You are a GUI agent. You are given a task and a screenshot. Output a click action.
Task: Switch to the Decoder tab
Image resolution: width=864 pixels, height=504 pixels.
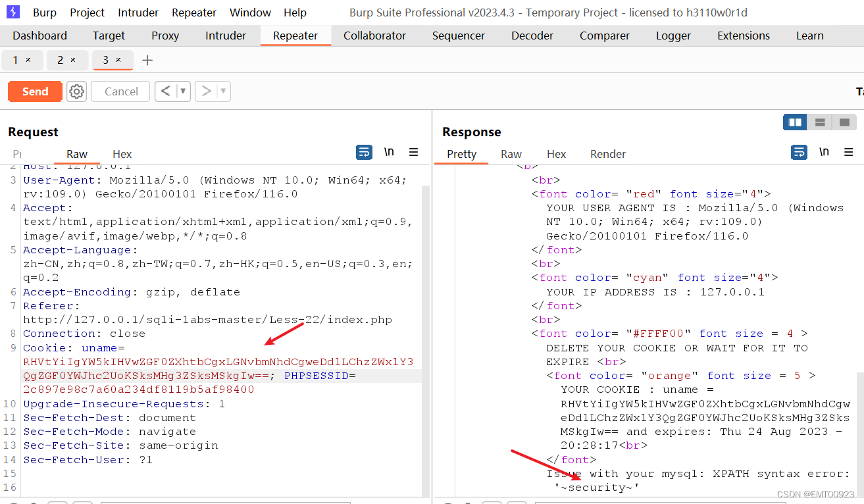(532, 36)
